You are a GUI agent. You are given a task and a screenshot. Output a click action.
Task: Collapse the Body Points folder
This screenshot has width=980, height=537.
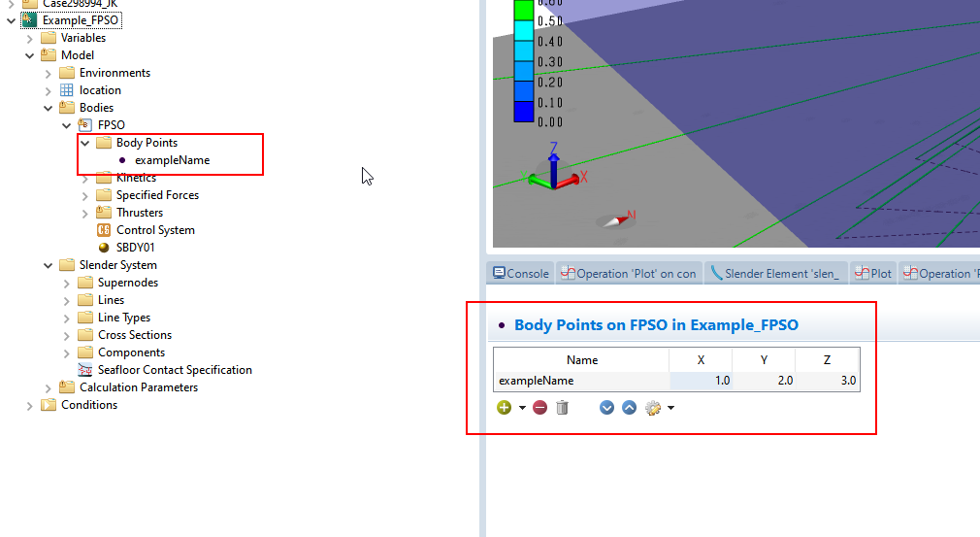(85, 143)
